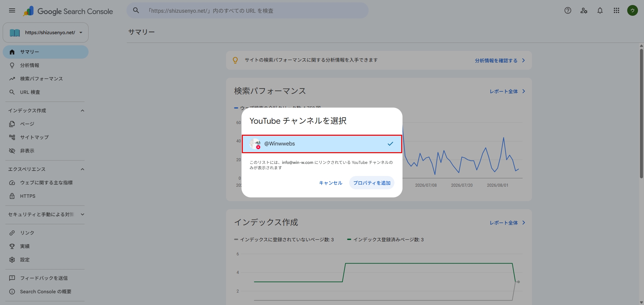Screen dimensions: 644x305
Task: Click the gauge icon beside ウェブに関する主な指標
Action: pyautogui.click(x=12, y=183)
